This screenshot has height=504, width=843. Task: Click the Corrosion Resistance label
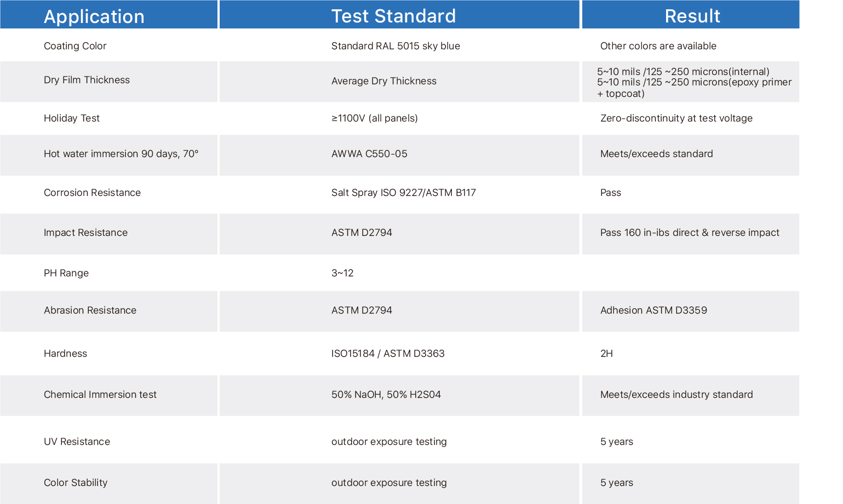[x=92, y=193]
